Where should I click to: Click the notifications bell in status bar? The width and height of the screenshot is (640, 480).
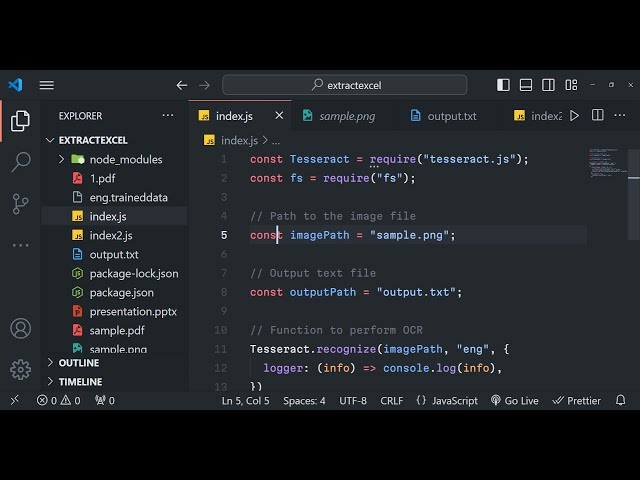621,400
